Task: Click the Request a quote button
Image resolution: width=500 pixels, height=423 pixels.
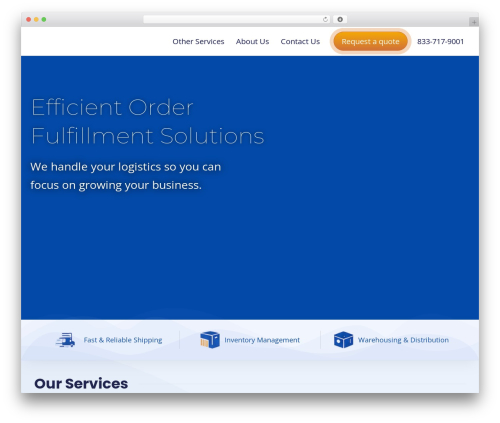Action: click(x=370, y=41)
